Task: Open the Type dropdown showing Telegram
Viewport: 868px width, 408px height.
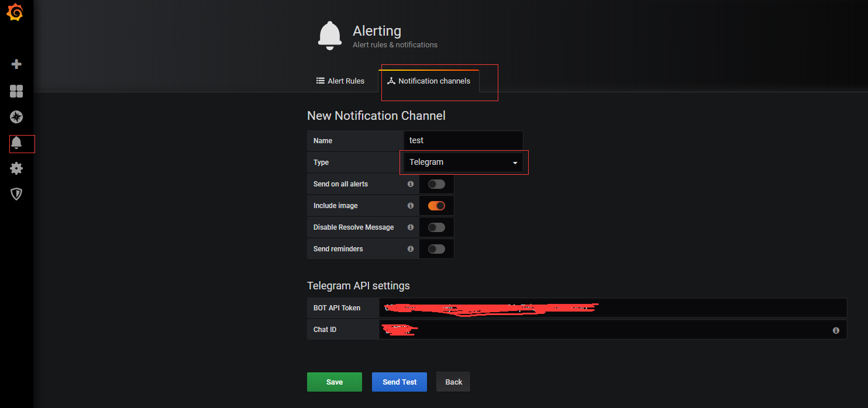Action: pos(463,162)
